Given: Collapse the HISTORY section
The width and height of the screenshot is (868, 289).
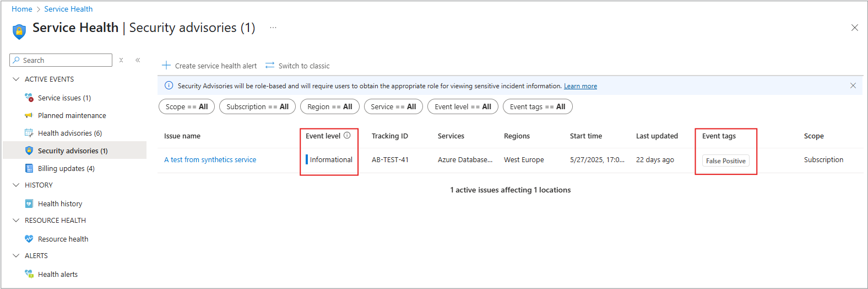Looking at the screenshot, I should 16,185.
